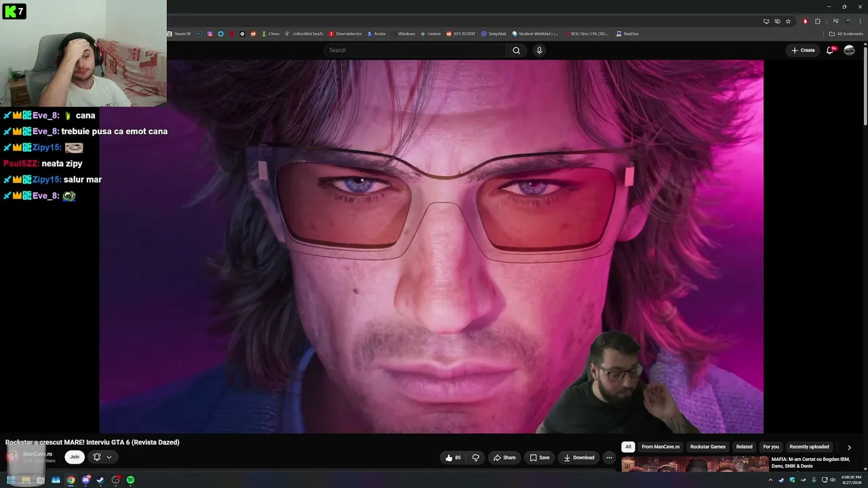Image resolution: width=868 pixels, height=488 pixels.
Task: Show hidden system tray icons
Action: pos(770,480)
